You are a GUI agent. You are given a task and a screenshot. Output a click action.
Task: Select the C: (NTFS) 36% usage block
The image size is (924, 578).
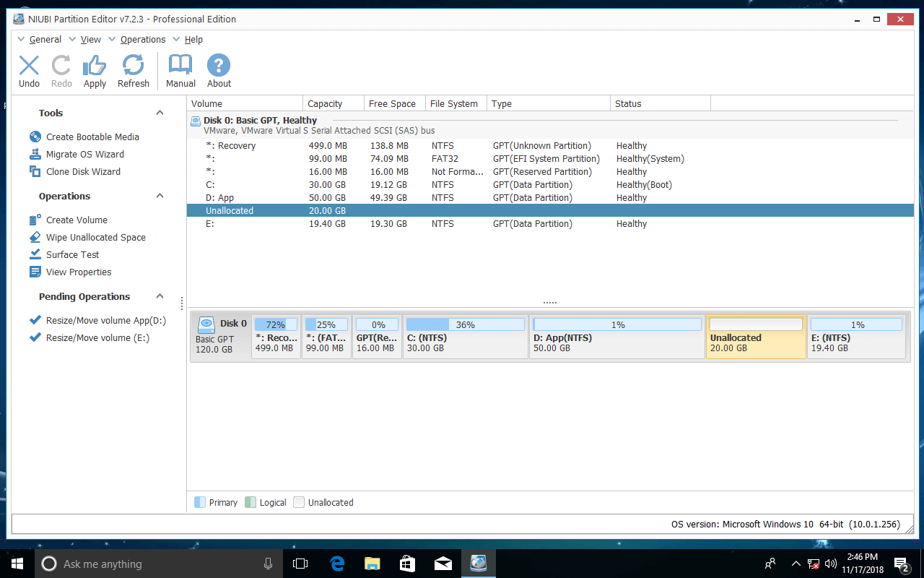pyautogui.click(x=465, y=336)
